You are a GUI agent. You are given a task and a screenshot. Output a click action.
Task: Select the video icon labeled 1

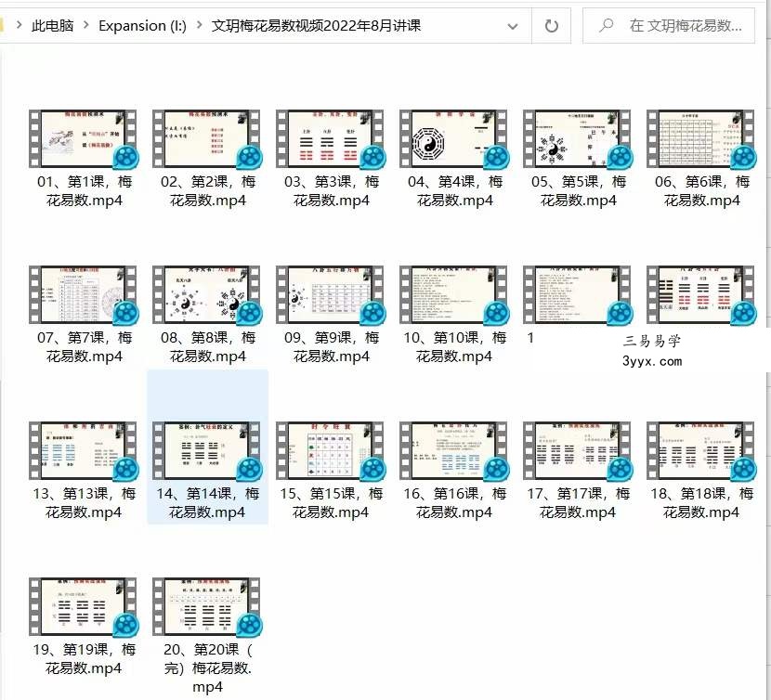pos(577,294)
